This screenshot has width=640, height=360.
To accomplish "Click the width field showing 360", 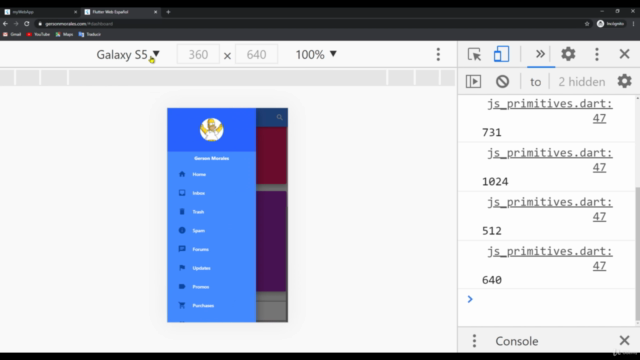I will tap(198, 54).
